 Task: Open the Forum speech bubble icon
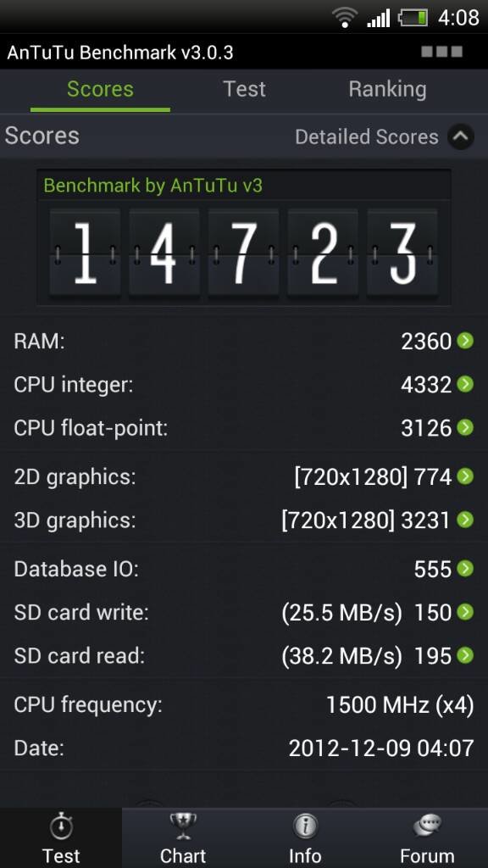427,827
